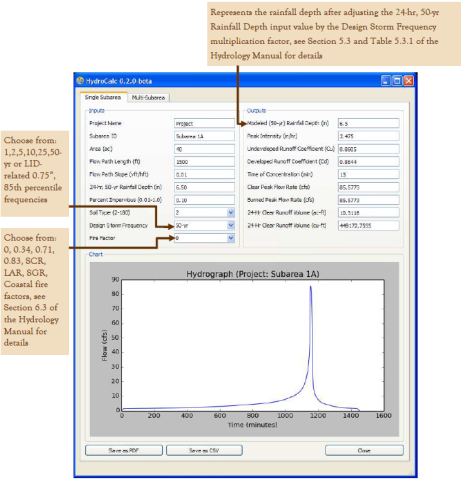Click the Hydrograph chart title text
Image resolution: width=461 pixels, height=480 pixels.
(253, 274)
